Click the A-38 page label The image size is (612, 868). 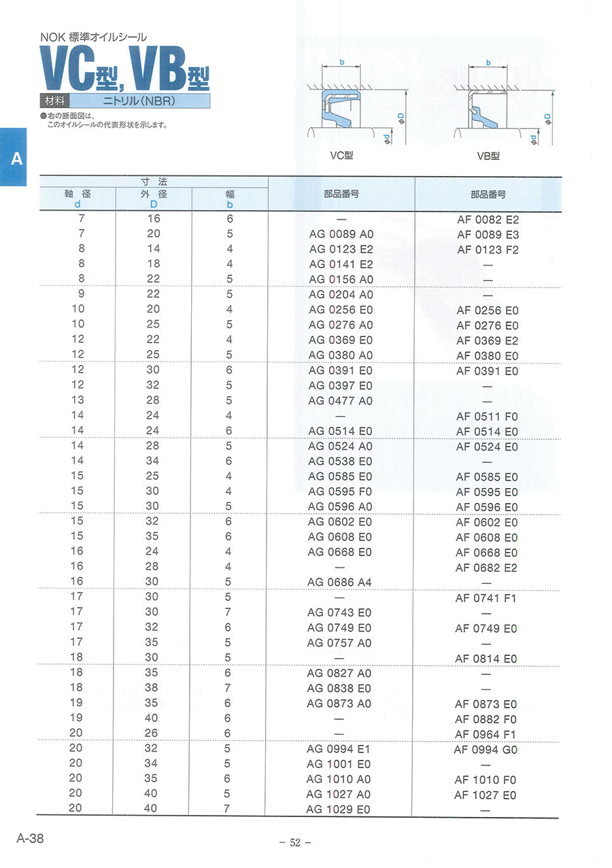(31, 839)
